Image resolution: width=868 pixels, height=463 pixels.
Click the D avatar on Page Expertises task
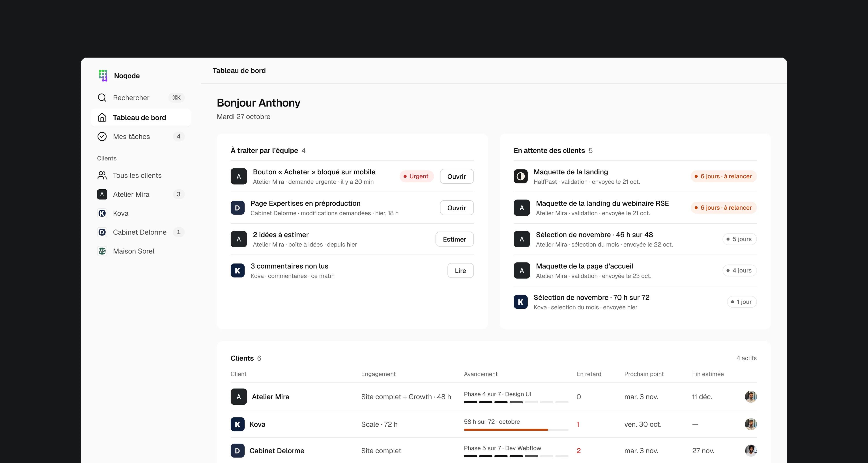[238, 208]
